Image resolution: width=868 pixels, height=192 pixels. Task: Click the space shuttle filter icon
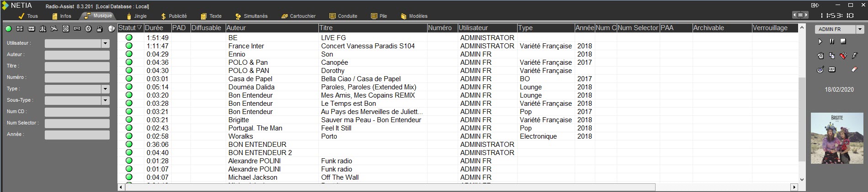43,29
